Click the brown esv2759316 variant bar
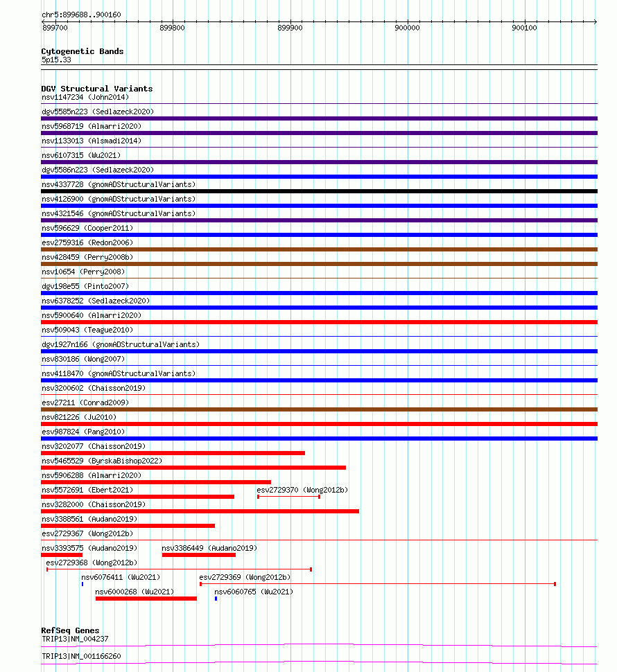The height and width of the screenshot is (672, 617). pyautogui.click(x=319, y=249)
